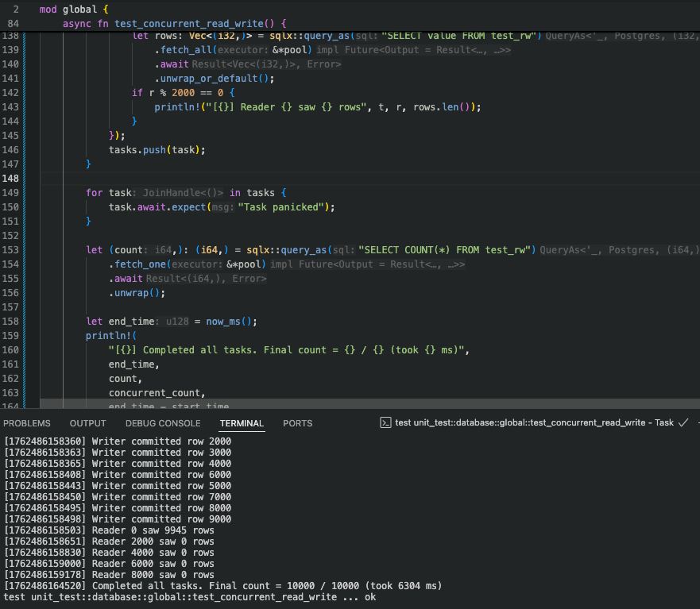
Task: Select the test_concurrent_read_write task terminal label
Action: pyautogui.click(x=534, y=422)
